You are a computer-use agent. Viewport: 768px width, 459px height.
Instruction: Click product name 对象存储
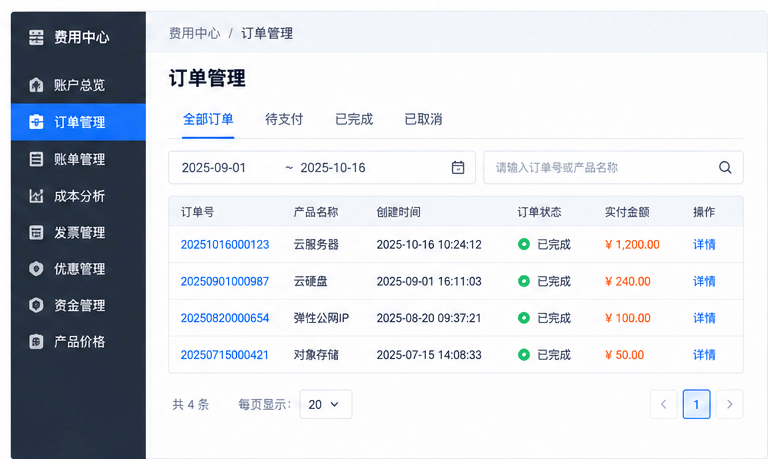pos(316,355)
